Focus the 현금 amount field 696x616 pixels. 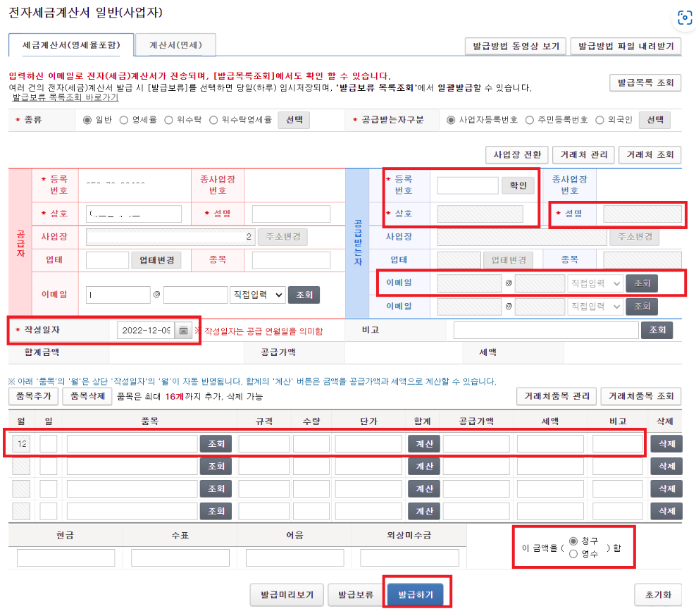pos(66,558)
